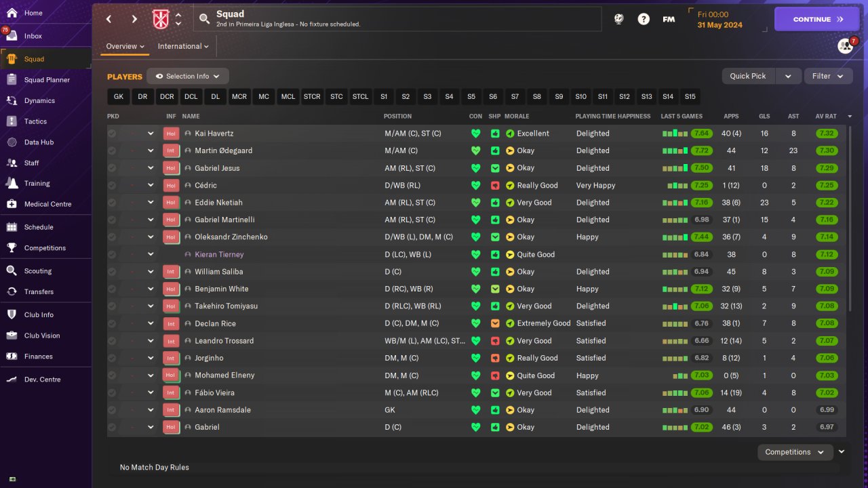Sort the list by the GLS column
The width and height of the screenshot is (868, 488).
pyautogui.click(x=764, y=117)
